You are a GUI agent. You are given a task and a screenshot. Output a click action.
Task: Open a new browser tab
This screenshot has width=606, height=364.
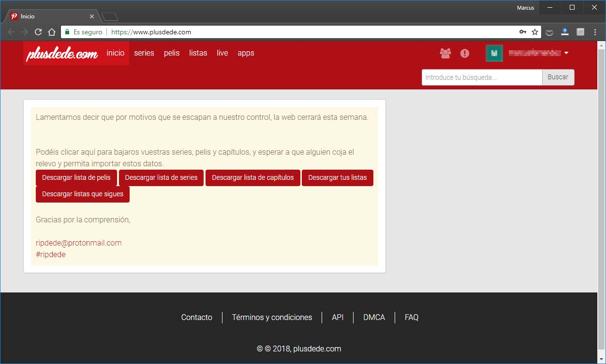tap(110, 17)
